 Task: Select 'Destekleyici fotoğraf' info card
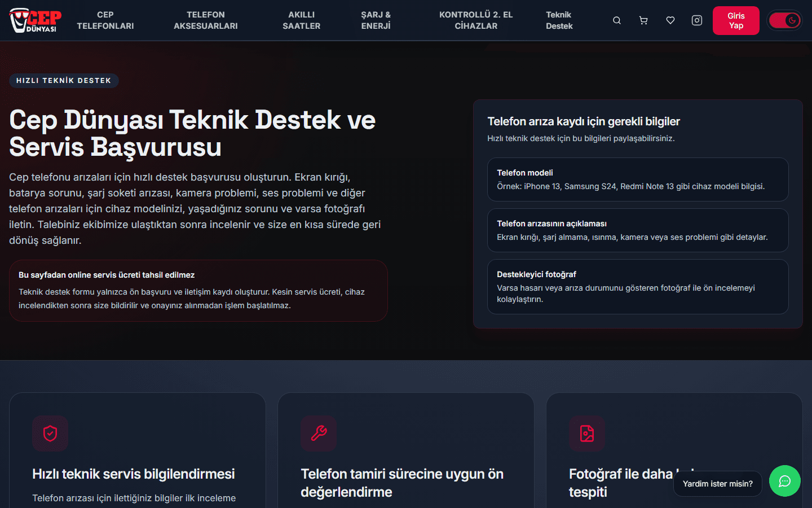pyautogui.click(x=638, y=287)
